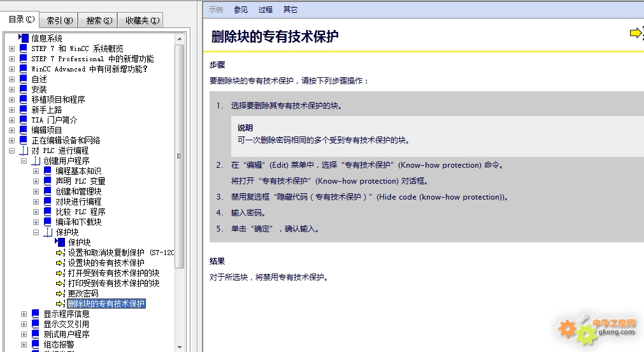
Task: Expand the STEP 7 和 WinCC 系统概览 node
Action: 11,48
